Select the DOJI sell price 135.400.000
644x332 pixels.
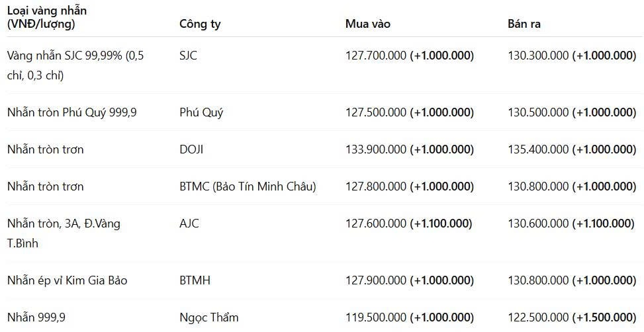tap(538, 149)
